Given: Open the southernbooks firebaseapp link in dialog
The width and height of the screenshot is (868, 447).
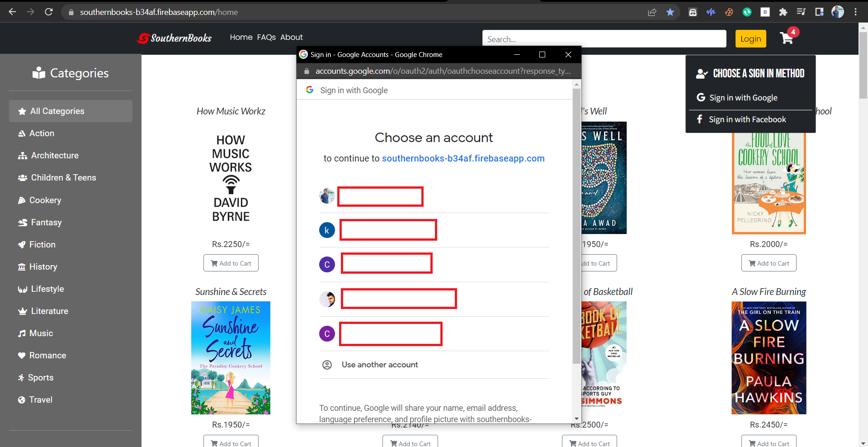Looking at the screenshot, I should coord(463,158).
